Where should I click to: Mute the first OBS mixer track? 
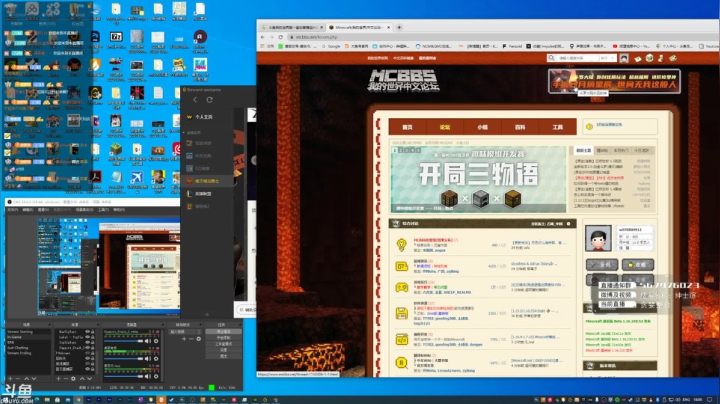pyautogui.click(x=147, y=341)
